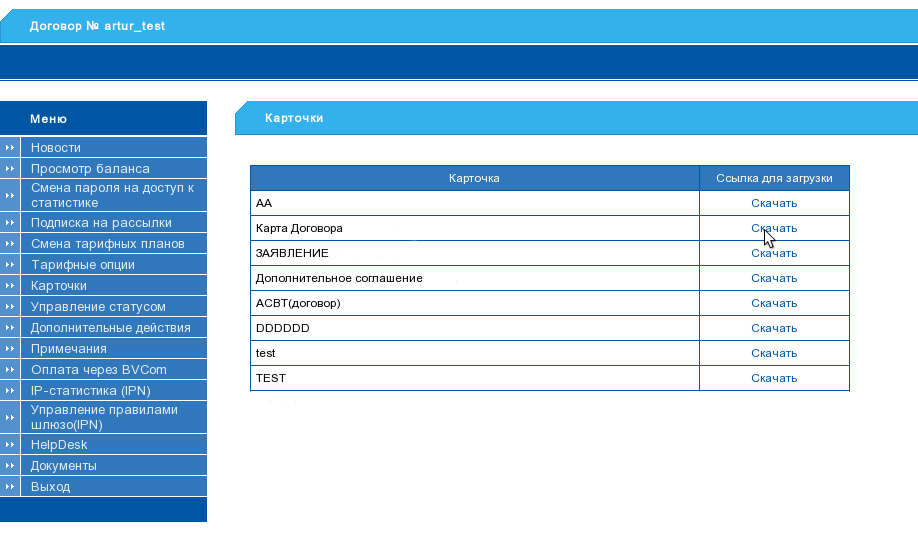Open IP-статистика (IPN) page
The image size is (918, 536).
[x=90, y=391]
